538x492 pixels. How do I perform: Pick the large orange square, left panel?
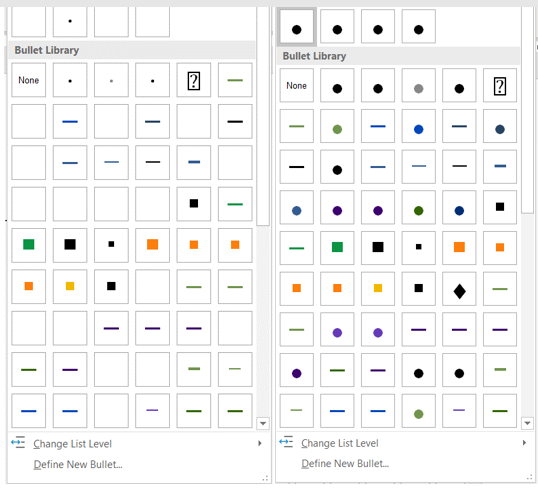pos(152,245)
